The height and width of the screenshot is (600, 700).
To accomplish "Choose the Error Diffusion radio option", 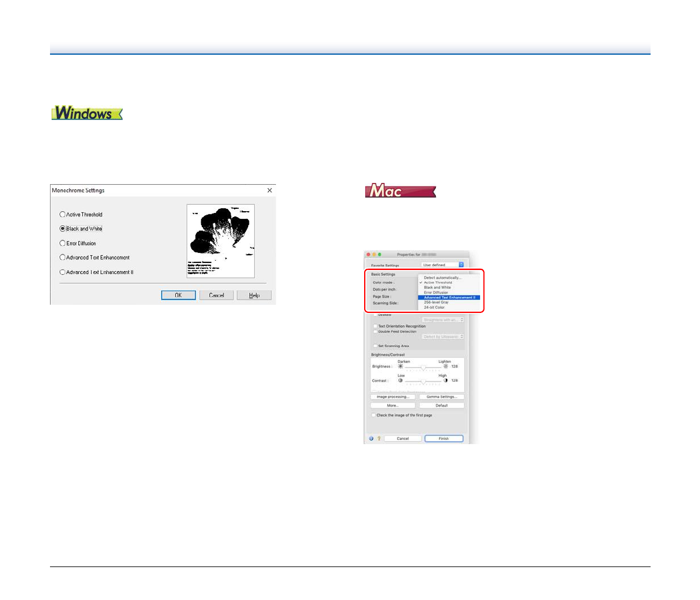I will coord(62,244).
